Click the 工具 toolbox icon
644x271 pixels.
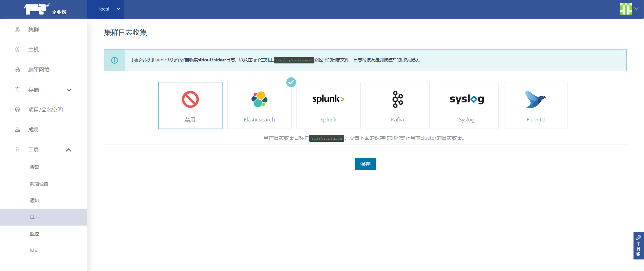[x=18, y=150]
